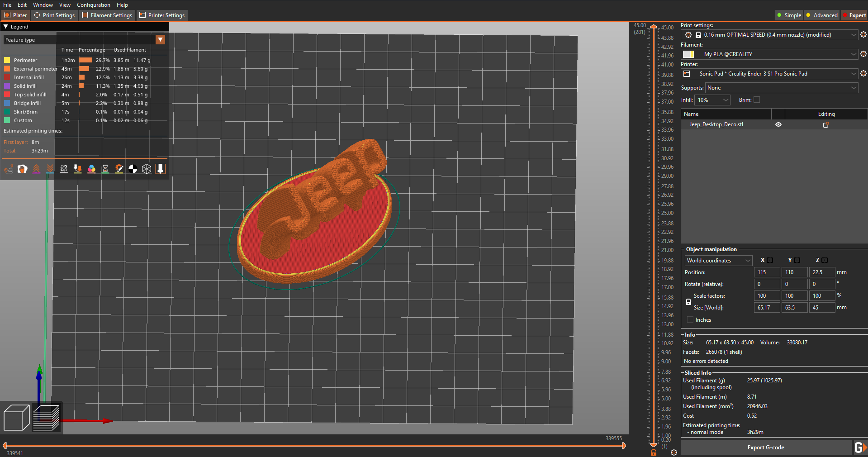This screenshot has height=457, width=868.
Task: Enable the Inches checkbox
Action: tap(690, 320)
